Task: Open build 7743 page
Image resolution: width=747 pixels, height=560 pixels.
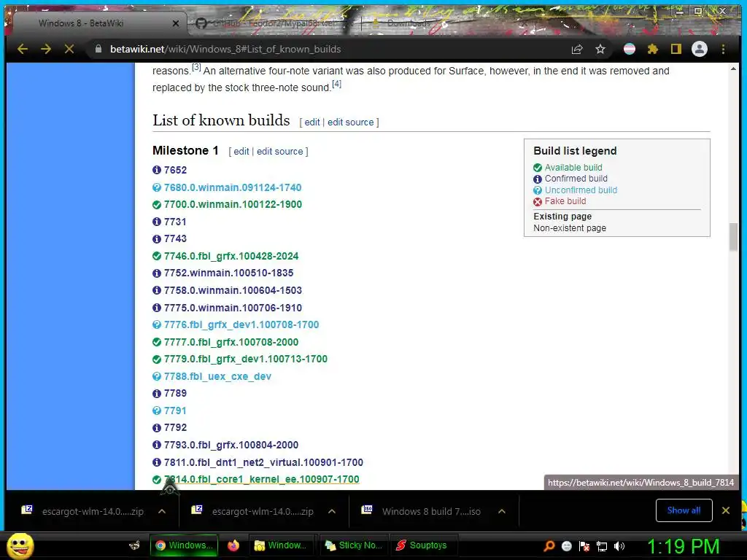Action: point(175,238)
